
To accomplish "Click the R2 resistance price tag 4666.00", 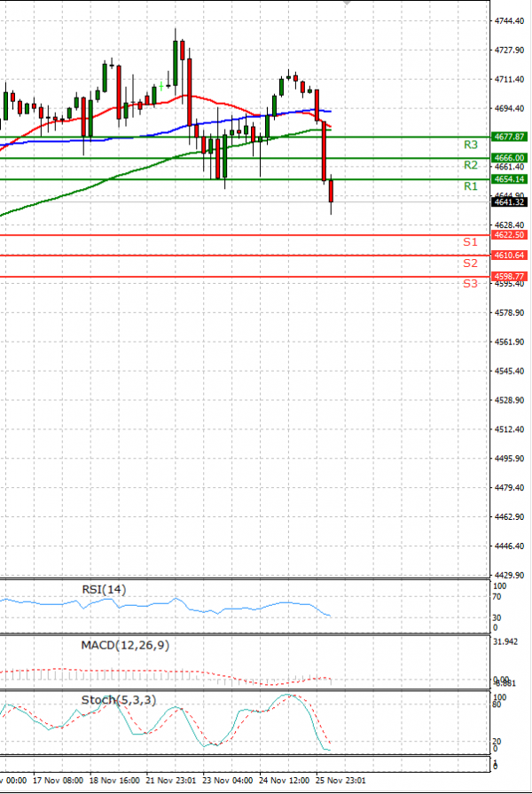I will pos(509,158).
